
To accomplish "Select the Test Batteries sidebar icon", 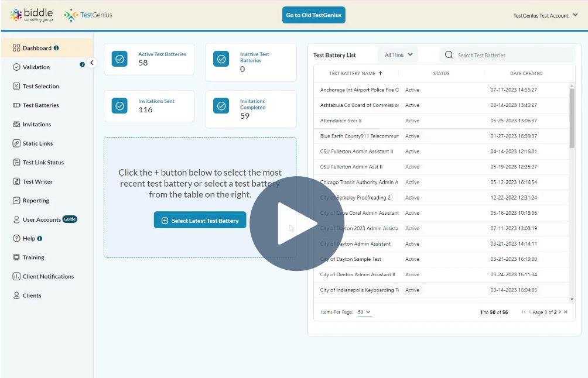I will [18, 105].
